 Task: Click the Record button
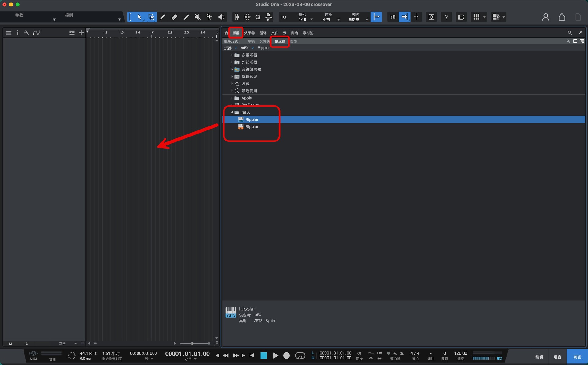[x=286, y=356]
